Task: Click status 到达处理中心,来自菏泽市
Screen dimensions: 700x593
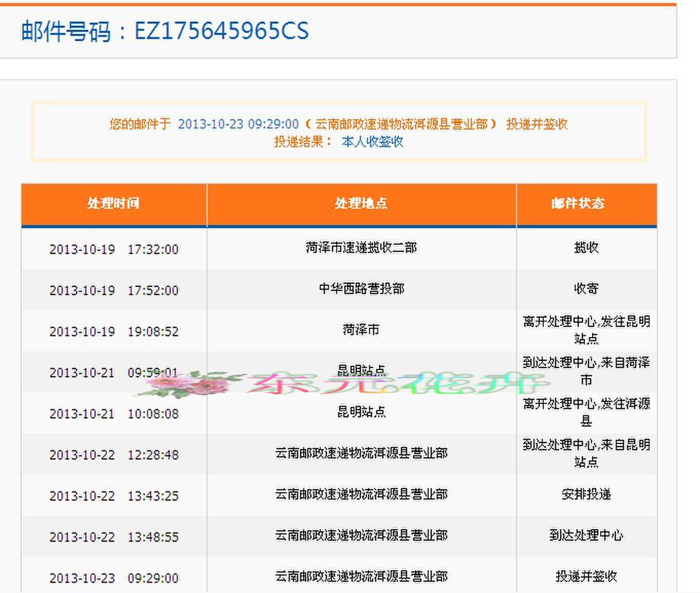Action: (x=586, y=371)
